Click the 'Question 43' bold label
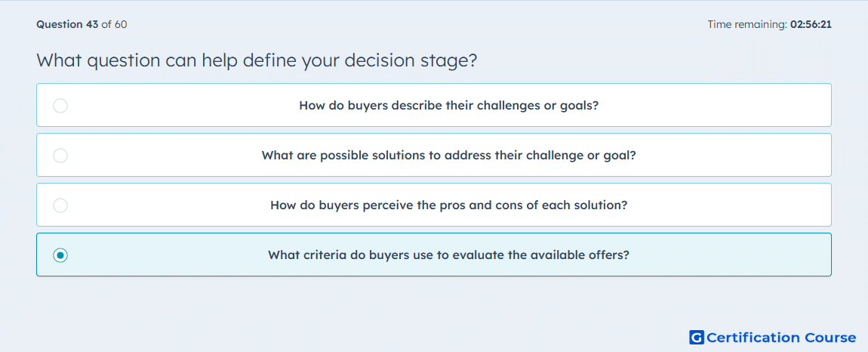Image resolution: width=868 pixels, height=352 pixels. tap(67, 24)
